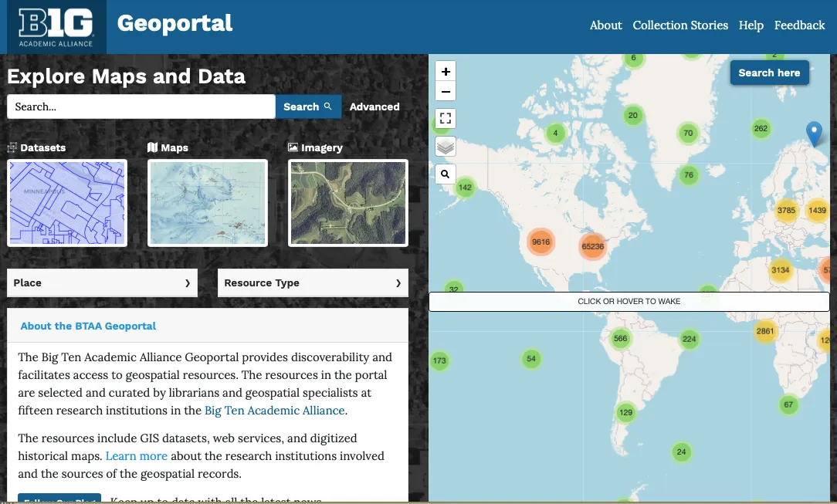Open Collection Stories in navigation
The height and width of the screenshot is (504, 837).
tap(680, 25)
